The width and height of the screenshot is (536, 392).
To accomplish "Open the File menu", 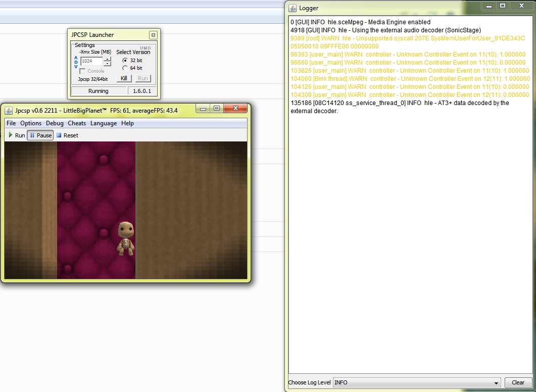I will pyautogui.click(x=11, y=123).
